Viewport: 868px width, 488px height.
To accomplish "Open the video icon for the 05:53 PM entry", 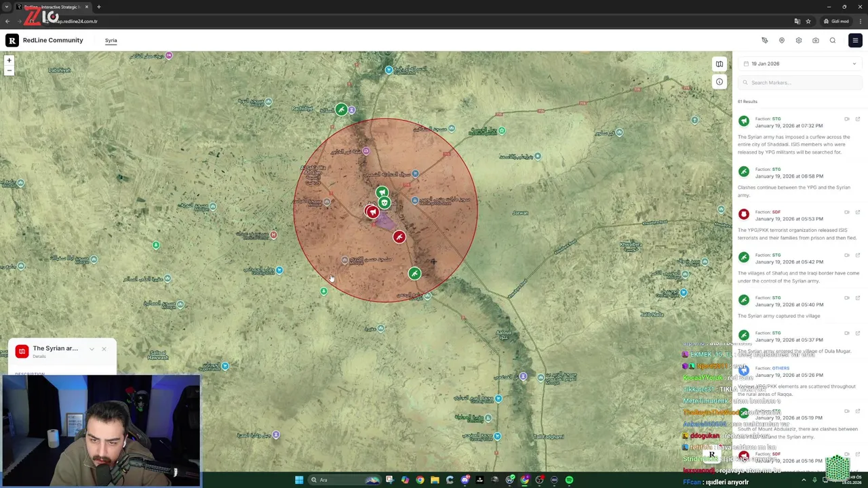I will [x=846, y=212].
